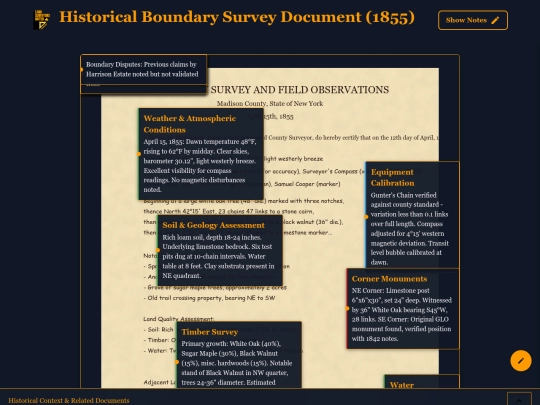Click the orange marker dot on Weather note
Viewport: 540px width, 405px height.
click(x=139, y=154)
